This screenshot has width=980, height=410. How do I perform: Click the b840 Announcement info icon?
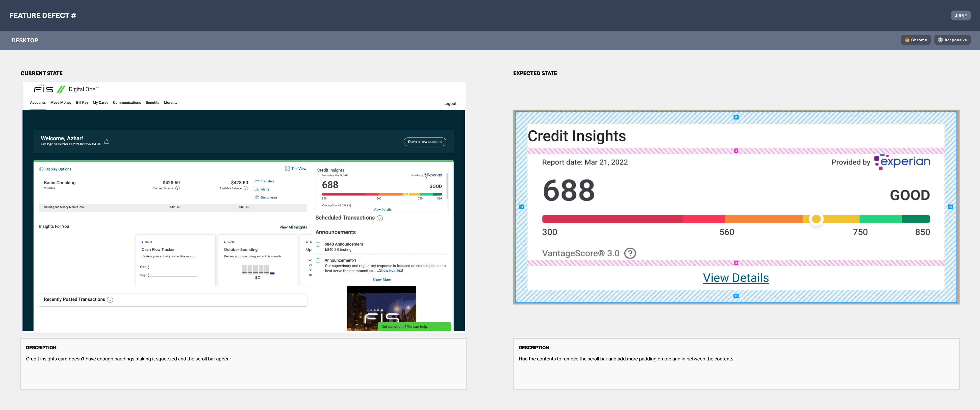[318, 244]
